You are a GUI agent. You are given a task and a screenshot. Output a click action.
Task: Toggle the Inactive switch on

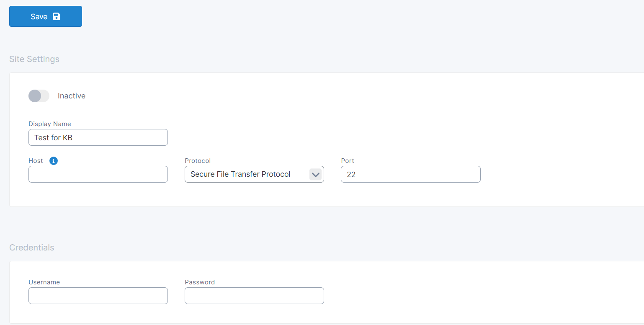click(x=39, y=96)
